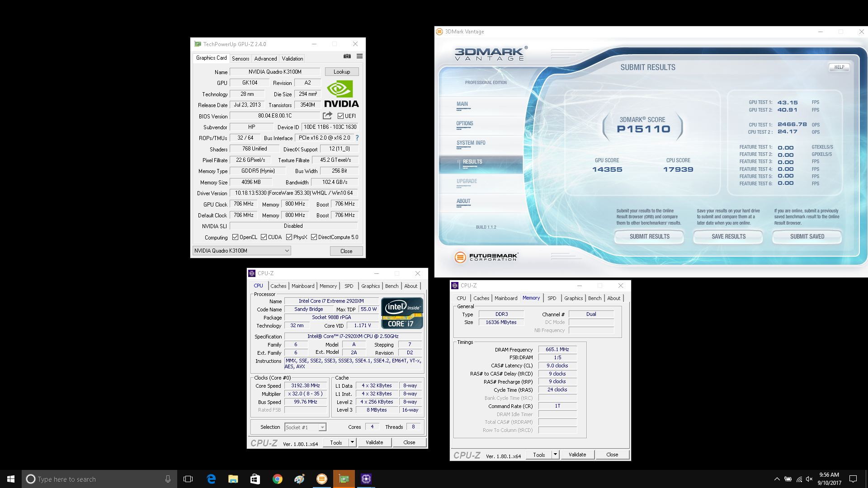The width and height of the screenshot is (868, 488).
Task: Click the NVIDIA logo in GPU-Z
Action: tap(341, 94)
